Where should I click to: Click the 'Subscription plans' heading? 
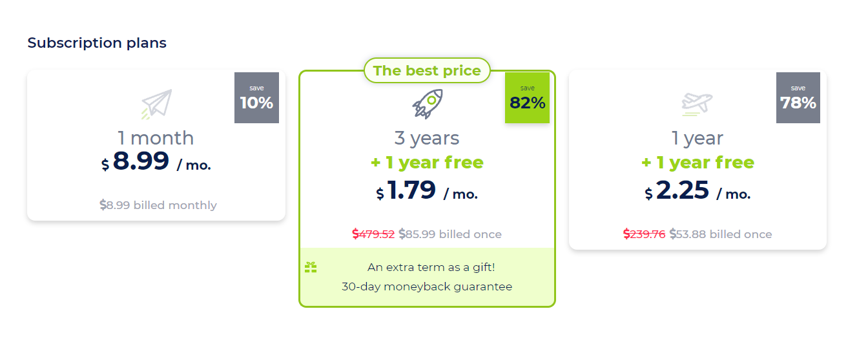tap(97, 43)
